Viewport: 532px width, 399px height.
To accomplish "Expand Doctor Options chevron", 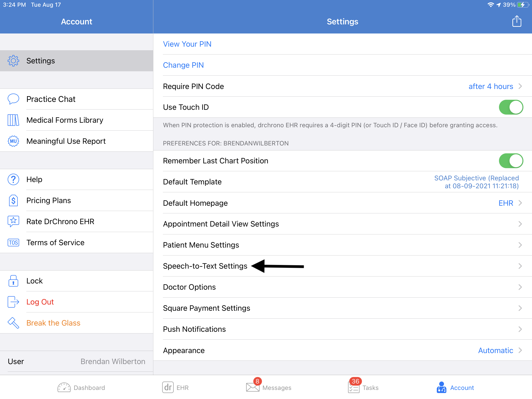I will click(520, 287).
